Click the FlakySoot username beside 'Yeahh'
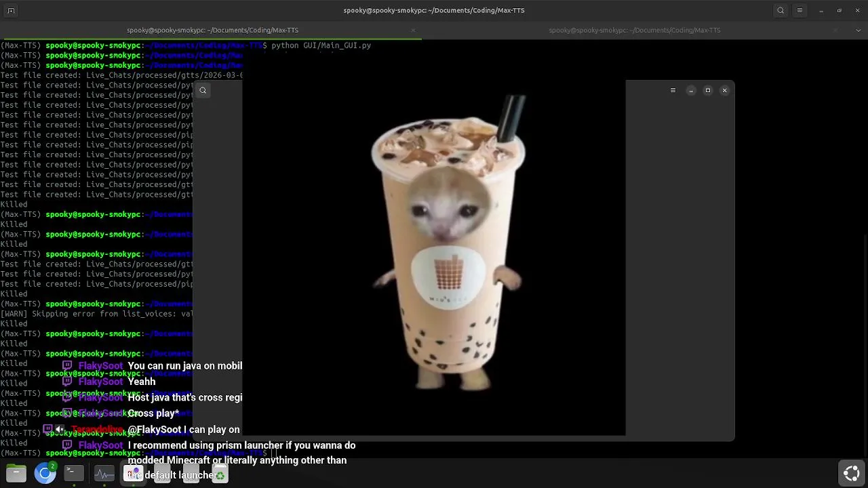 coord(100,382)
